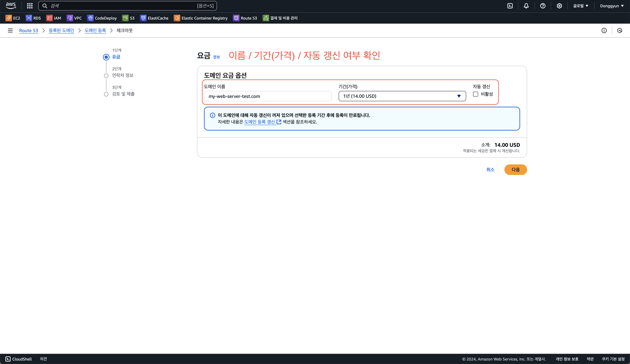Open the 글로벌 region dropdown
The height and width of the screenshot is (364, 630).
click(580, 6)
